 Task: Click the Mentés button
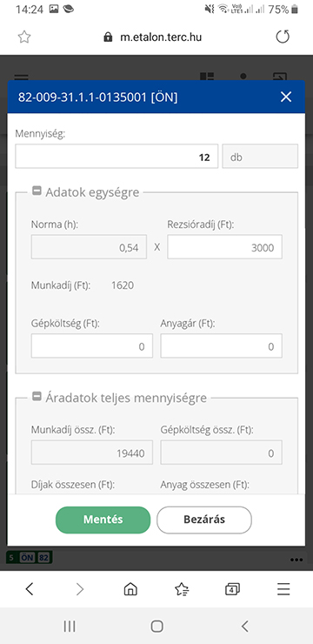tap(103, 520)
